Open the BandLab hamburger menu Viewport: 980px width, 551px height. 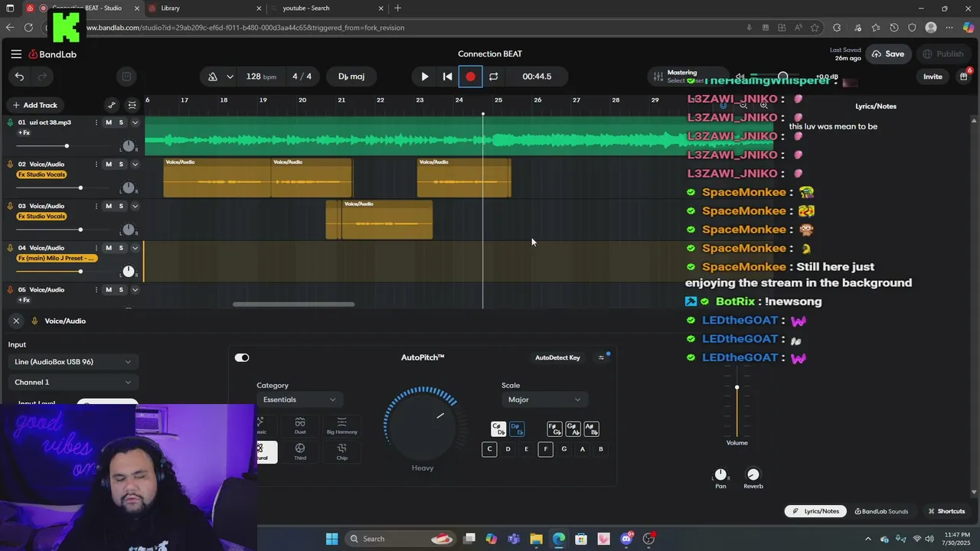click(16, 54)
